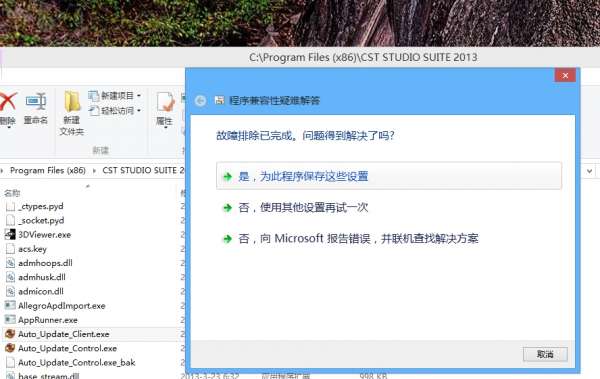Click the 3DViewer.exe file icon
The image size is (600, 379).
pyautogui.click(x=10, y=234)
